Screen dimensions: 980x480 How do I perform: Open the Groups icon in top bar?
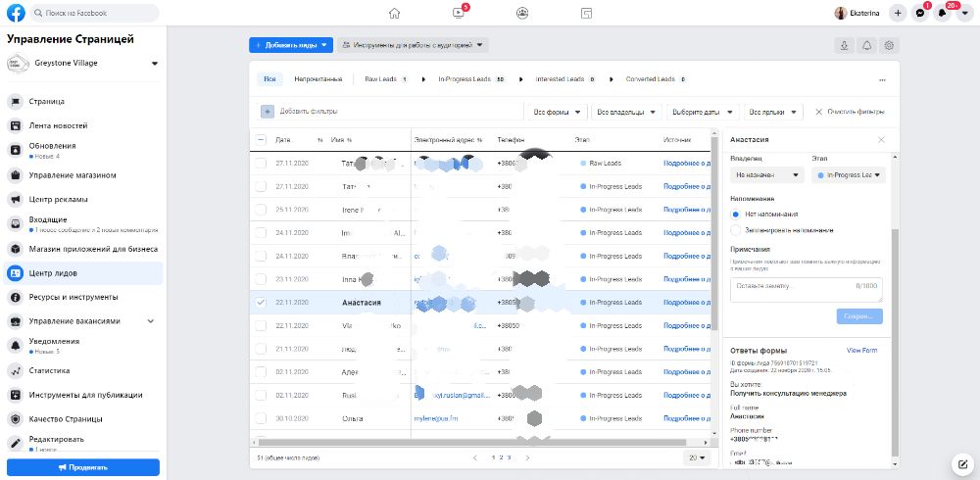[x=523, y=13]
